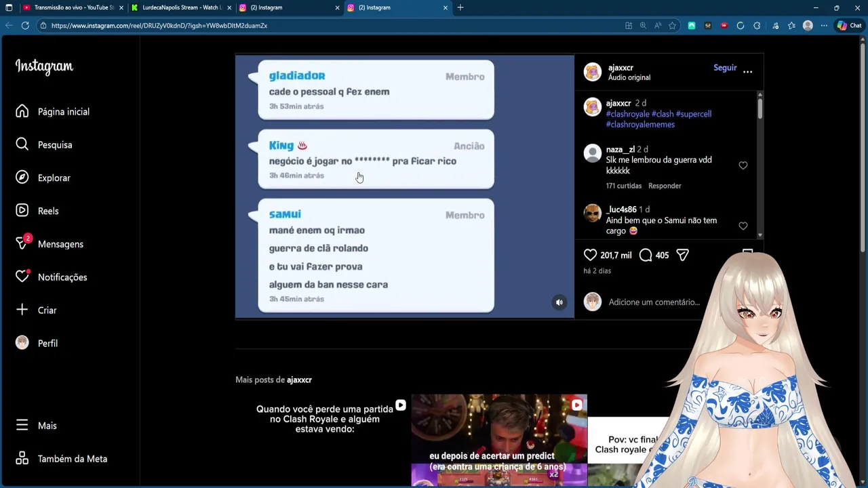Click the Reels play icon in sidebar
Screen dimensions: 868x488
click(x=22, y=211)
